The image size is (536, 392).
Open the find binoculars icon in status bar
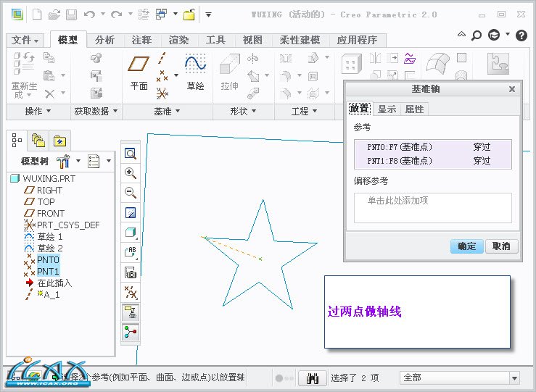tap(313, 378)
